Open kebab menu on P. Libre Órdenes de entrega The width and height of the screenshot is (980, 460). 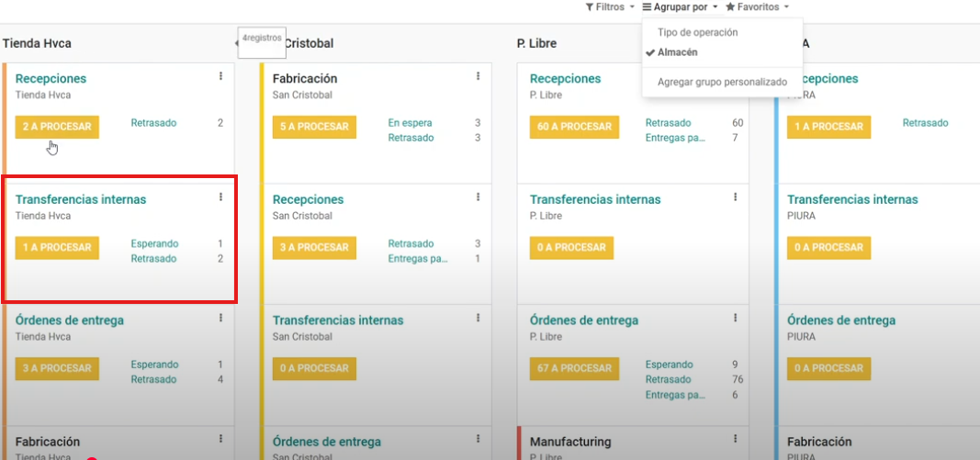[x=736, y=318]
